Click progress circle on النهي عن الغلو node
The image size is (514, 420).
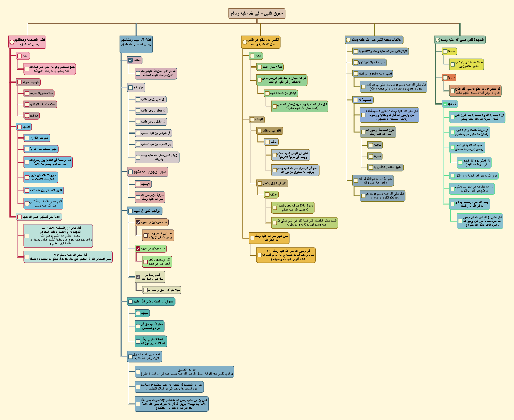[x=245, y=42]
